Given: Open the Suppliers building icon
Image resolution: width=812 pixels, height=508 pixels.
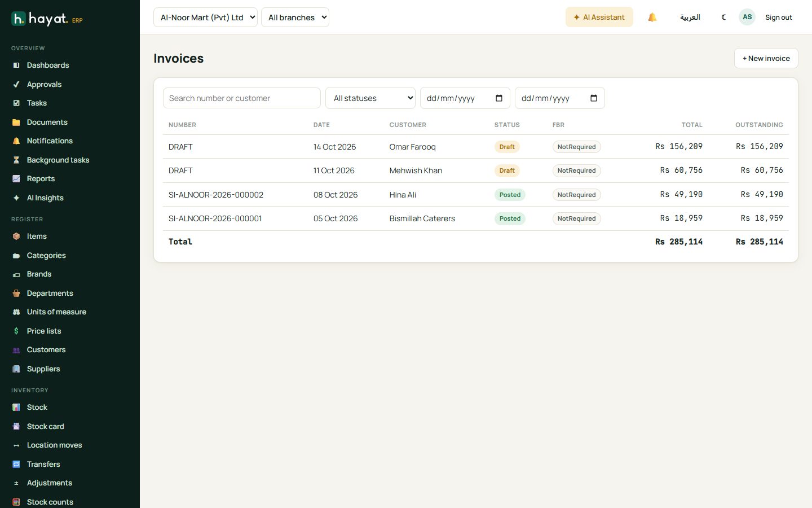Looking at the screenshot, I should pos(16,369).
